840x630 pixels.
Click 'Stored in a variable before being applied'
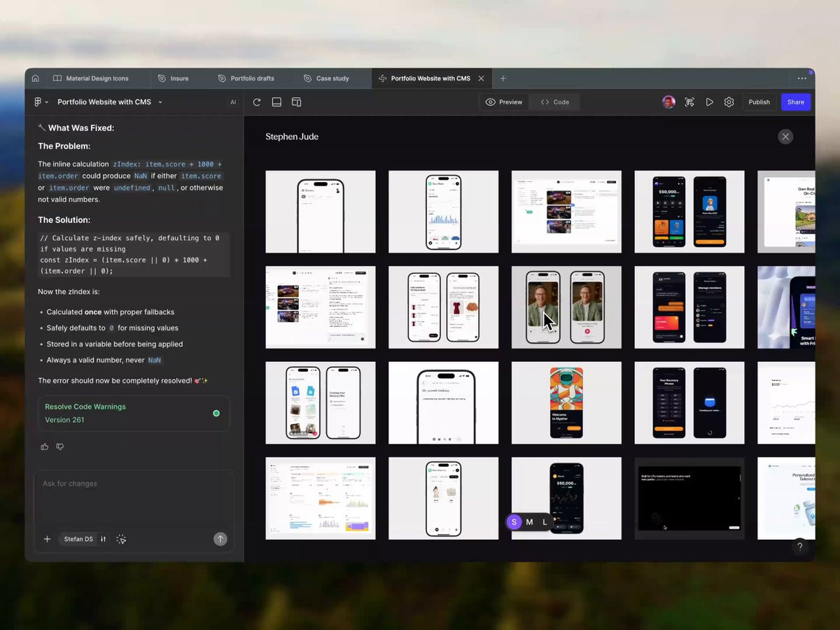[115, 344]
